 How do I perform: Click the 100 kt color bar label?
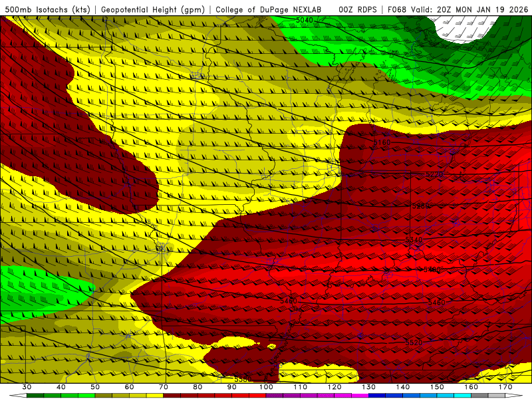(266, 387)
